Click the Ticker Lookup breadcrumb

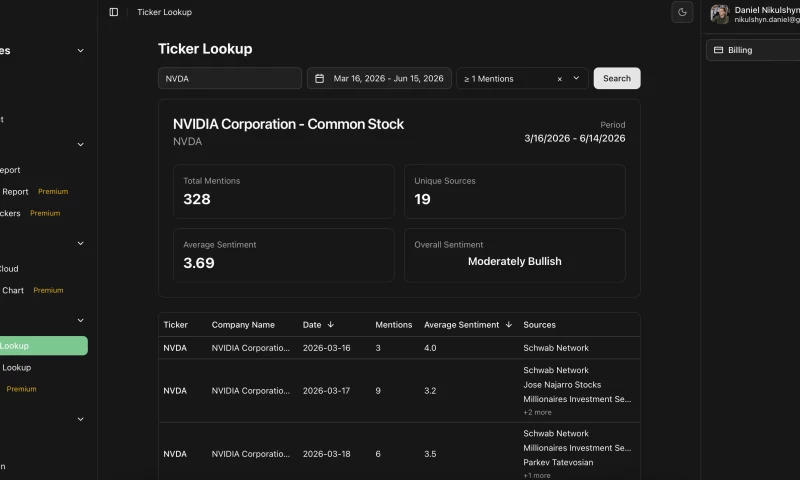164,12
